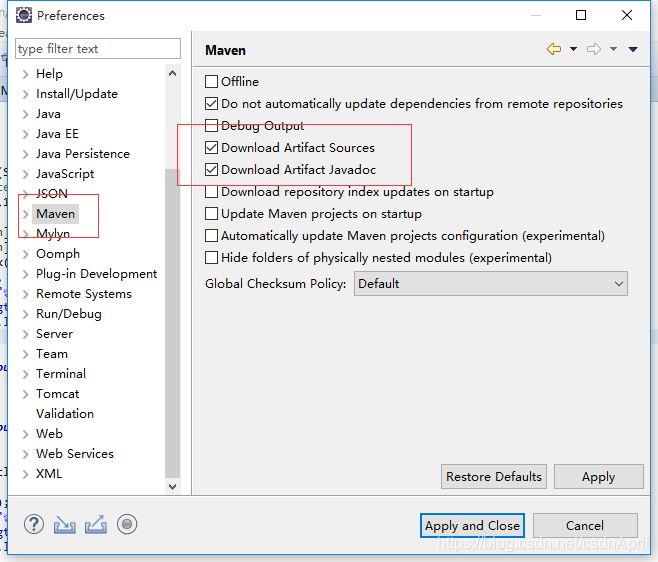Screen dimensions: 658x562
Task: Expand the JavaScript tree node
Action: 26,174
